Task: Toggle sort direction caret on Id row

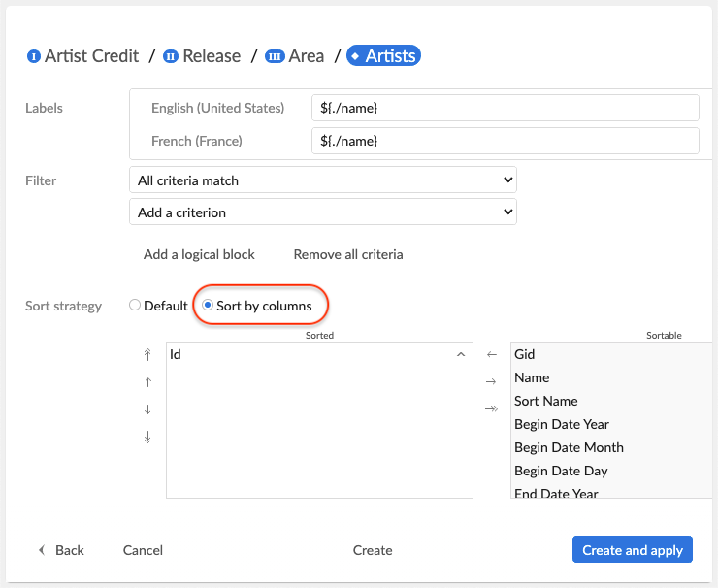Action: [x=460, y=355]
